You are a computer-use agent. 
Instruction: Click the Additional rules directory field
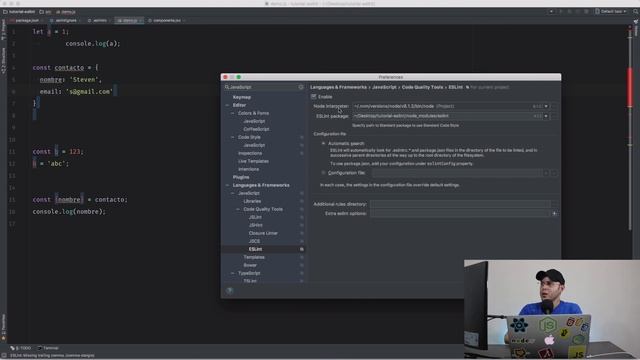point(460,204)
